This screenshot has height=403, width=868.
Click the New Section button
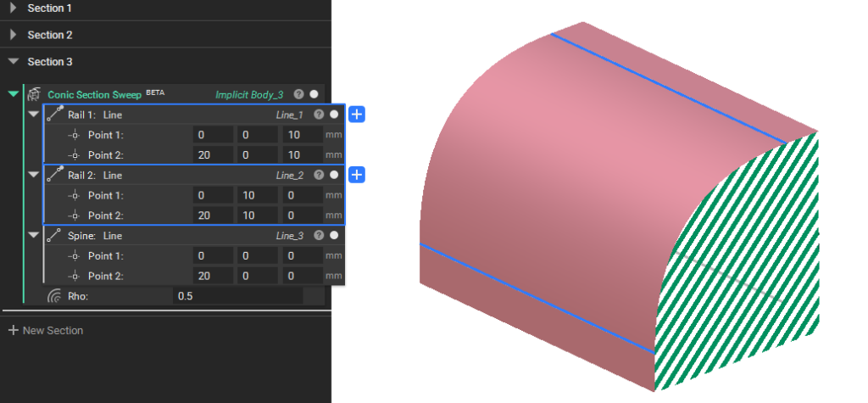[46, 330]
